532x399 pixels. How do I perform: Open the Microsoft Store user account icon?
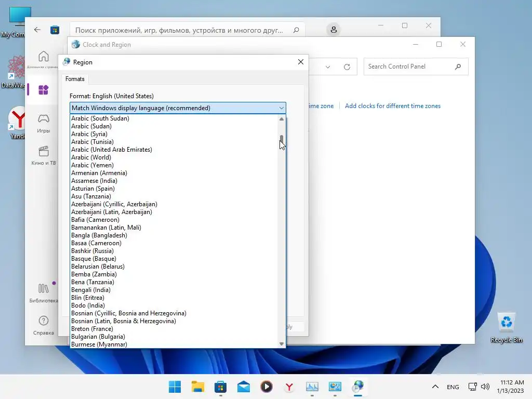coord(334,30)
